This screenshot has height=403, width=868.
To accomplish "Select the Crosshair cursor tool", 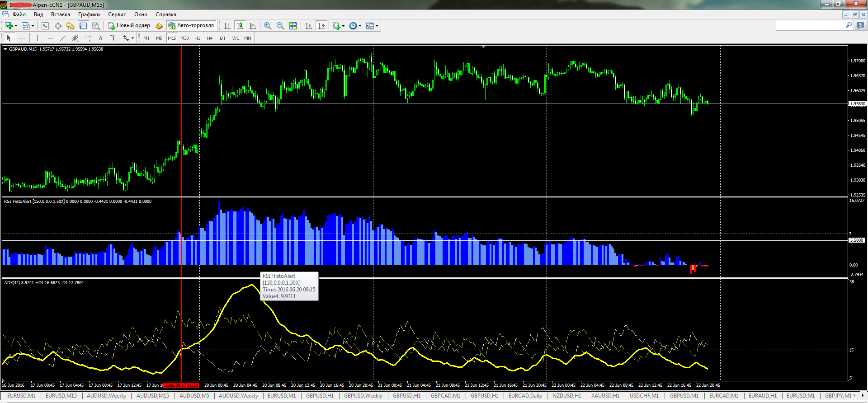I will [x=22, y=38].
